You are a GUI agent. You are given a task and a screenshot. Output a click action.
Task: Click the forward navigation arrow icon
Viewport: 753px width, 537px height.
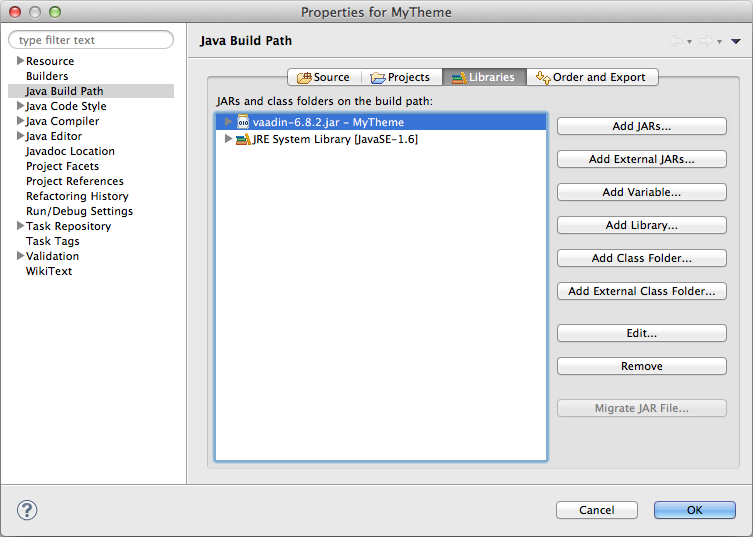click(x=705, y=41)
